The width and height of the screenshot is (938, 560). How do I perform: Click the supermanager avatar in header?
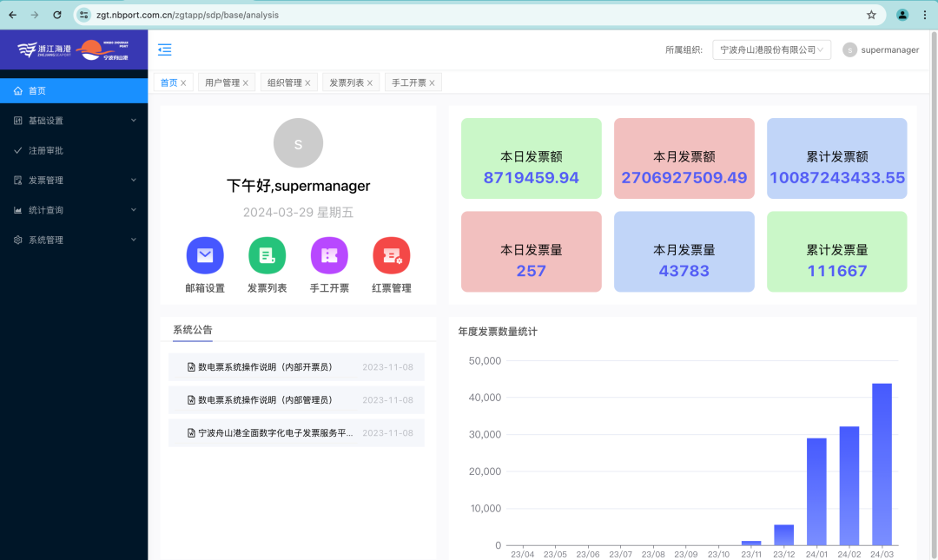click(849, 50)
